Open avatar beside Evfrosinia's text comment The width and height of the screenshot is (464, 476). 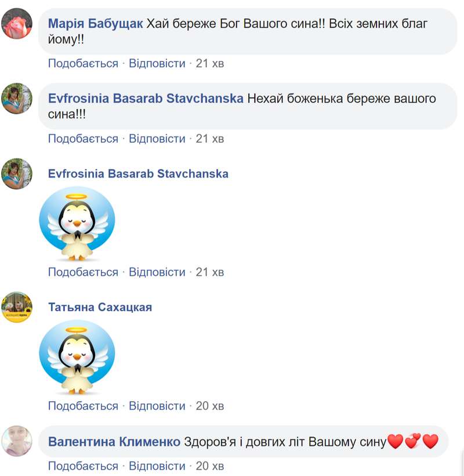coord(17,98)
